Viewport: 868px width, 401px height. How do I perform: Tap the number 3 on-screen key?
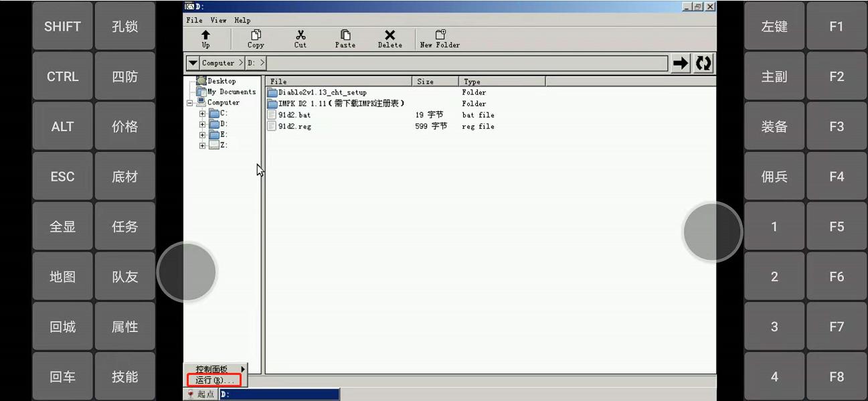click(x=774, y=327)
